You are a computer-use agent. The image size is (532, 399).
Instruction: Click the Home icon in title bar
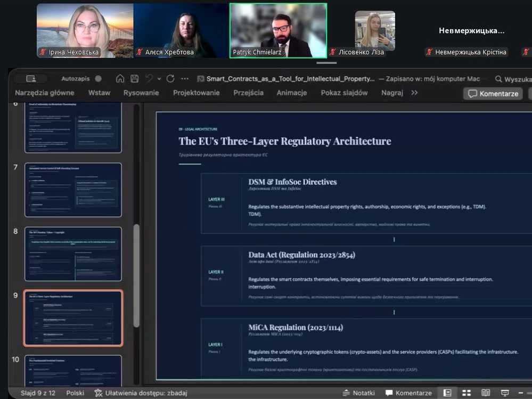(x=120, y=79)
